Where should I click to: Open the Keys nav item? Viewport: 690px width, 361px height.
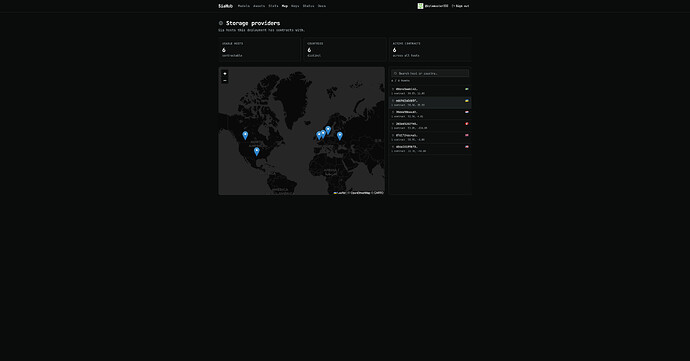pyautogui.click(x=295, y=6)
